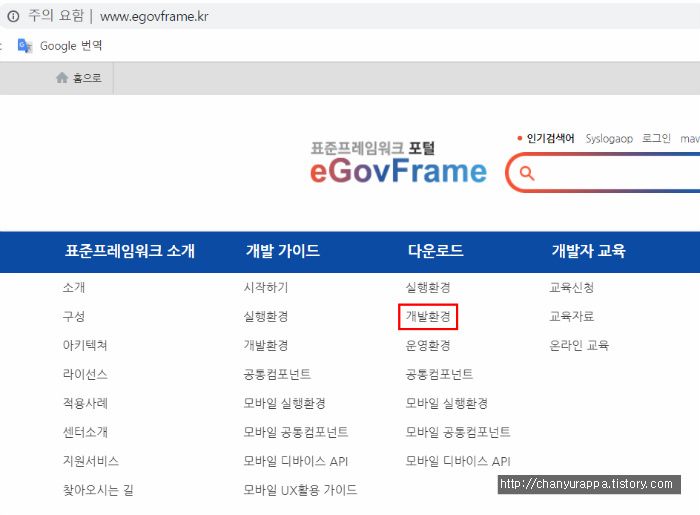Screen dimensions: 700x515
Task: Click the home icon beside 홈으로
Action: 62,78
